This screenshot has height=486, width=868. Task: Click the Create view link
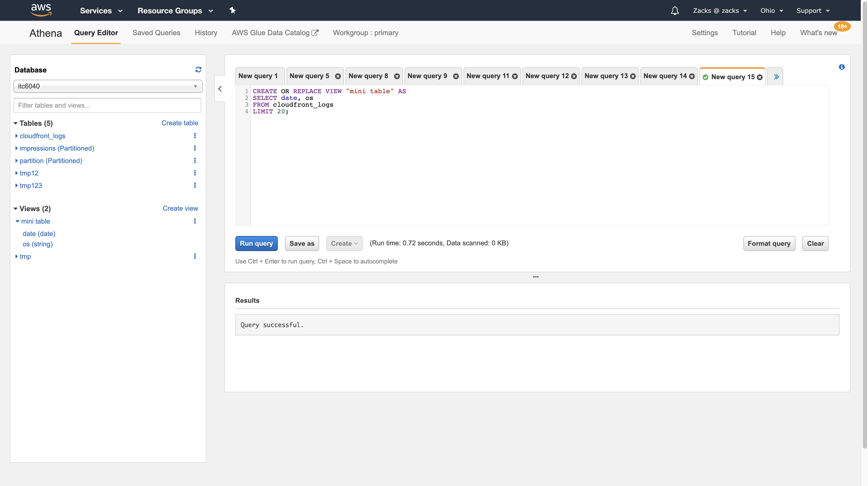(x=180, y=208)
